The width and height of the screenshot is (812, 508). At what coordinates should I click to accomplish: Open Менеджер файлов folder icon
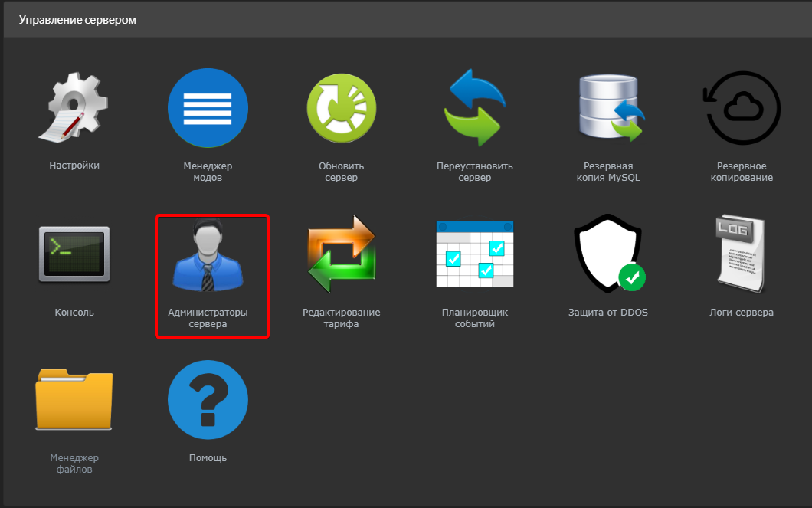click(x=74, y=399)
